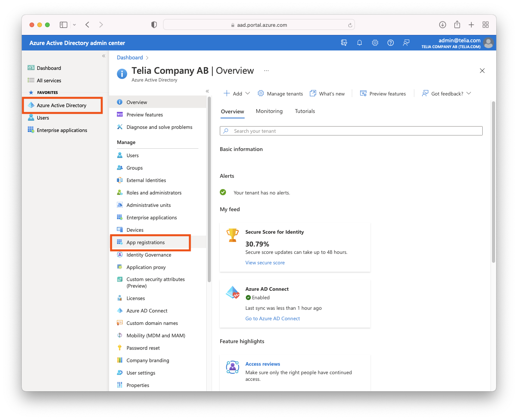Expand the Got feedback dropdown

tap(469, 93)
